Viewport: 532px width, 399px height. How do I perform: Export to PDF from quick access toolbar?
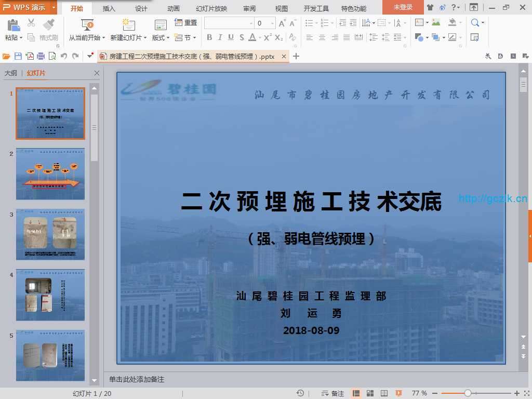click(30, 56)
